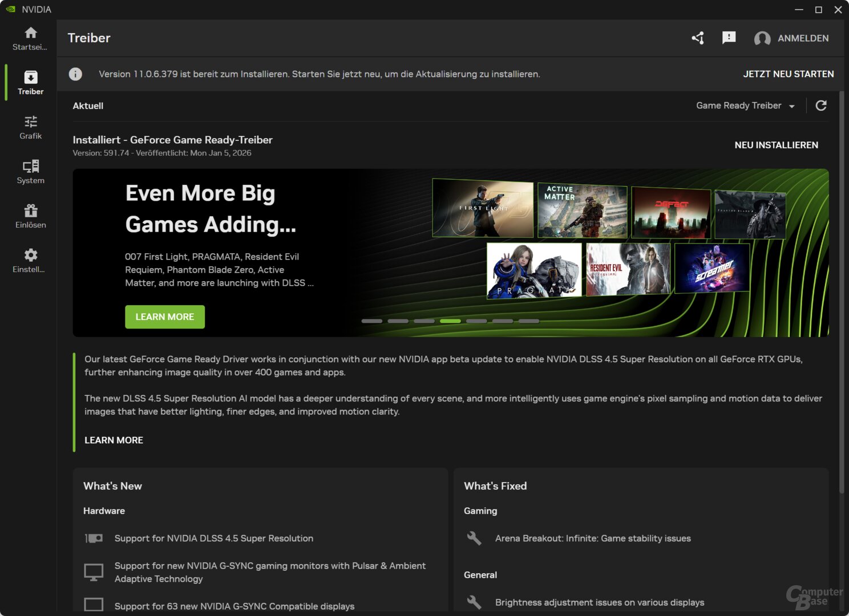Click NEU INSTALLIEREN for the driver
The width and height of the screenshot is (849, 616).
(776, 145)
